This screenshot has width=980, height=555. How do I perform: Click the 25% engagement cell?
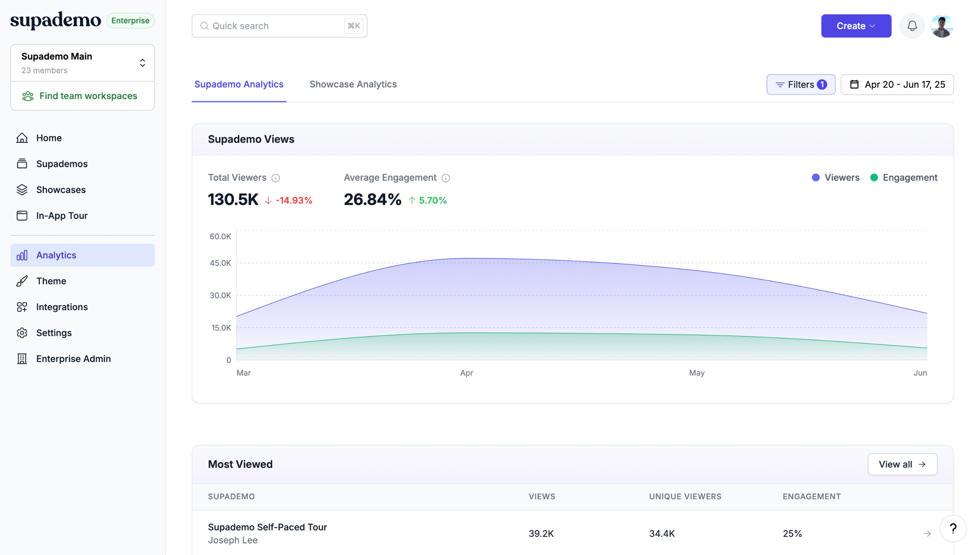coord(792,534)
